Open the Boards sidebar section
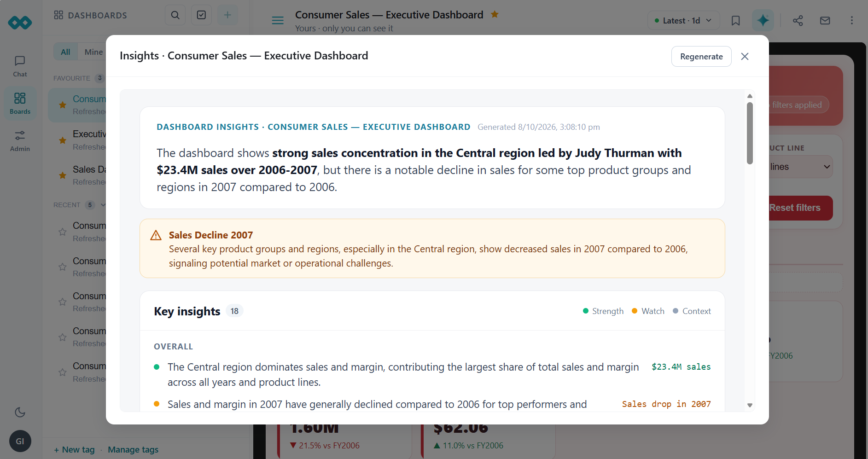The width and height of the screenshot is (868, 459). click(x=20, y=104)
